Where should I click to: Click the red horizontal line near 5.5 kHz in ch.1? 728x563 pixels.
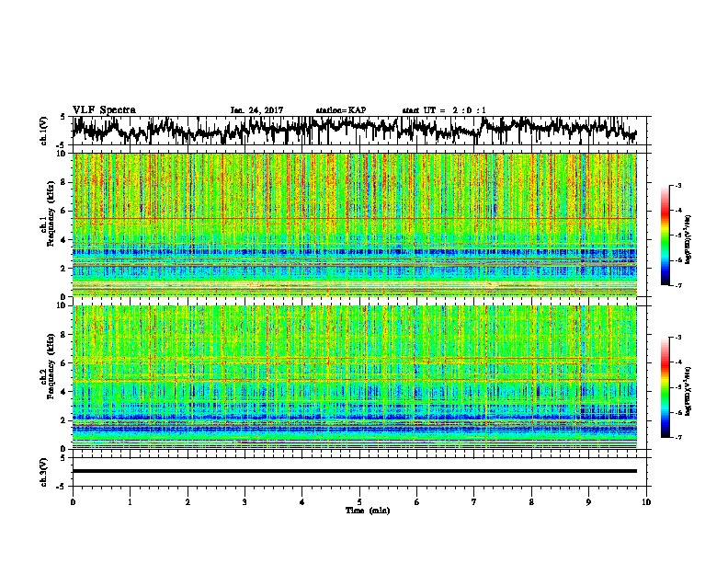[354, 218]
